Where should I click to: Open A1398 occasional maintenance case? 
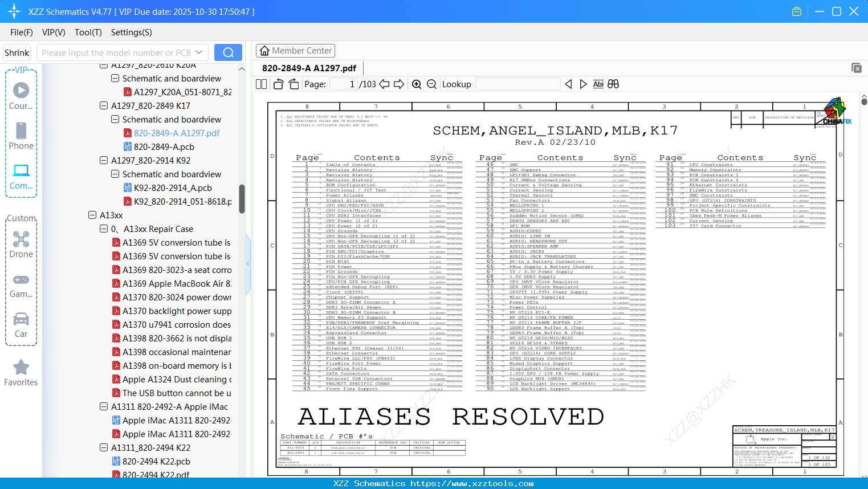click(177, 352)
